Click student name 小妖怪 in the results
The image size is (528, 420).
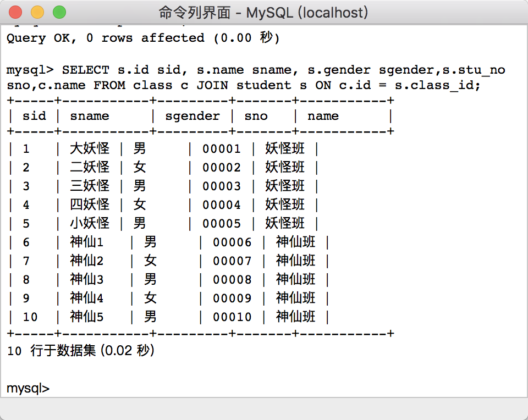click(x=90, y=223)
